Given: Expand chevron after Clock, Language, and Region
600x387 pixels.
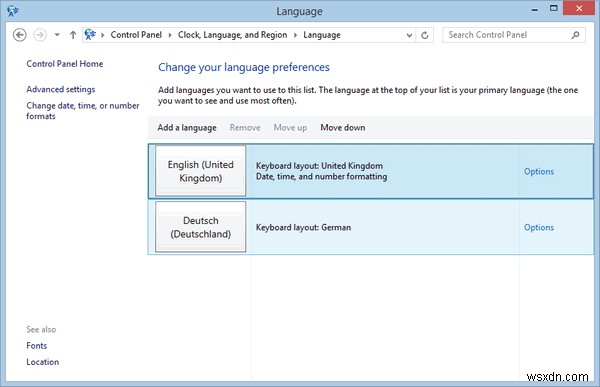Looking at the screenshot, I should tap(295, 35).
